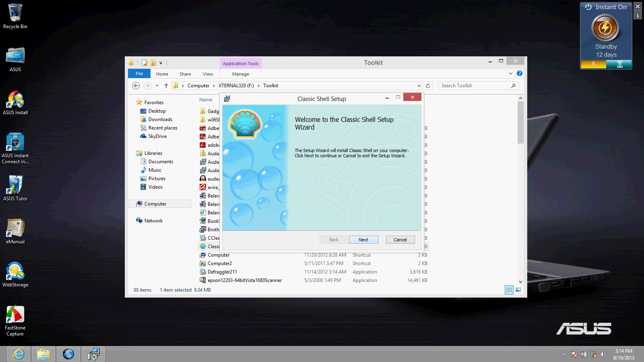Select Computer in the navigation pane

click(160, 204)
